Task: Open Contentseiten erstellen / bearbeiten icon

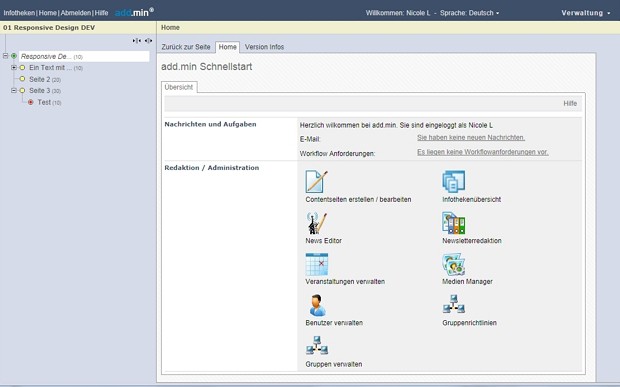Action: pyautogui.click(x=316, y=181)
